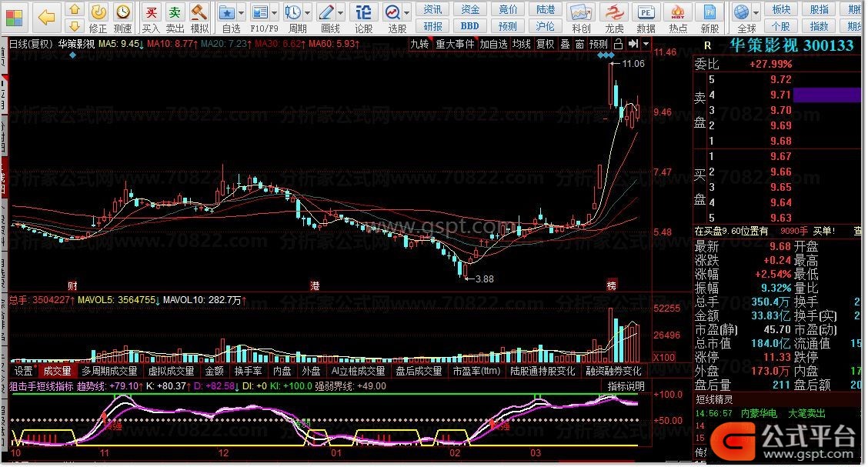
Task: Click the skip-to-end arrow icon on chart header
Action: click(x=633, y=44)
